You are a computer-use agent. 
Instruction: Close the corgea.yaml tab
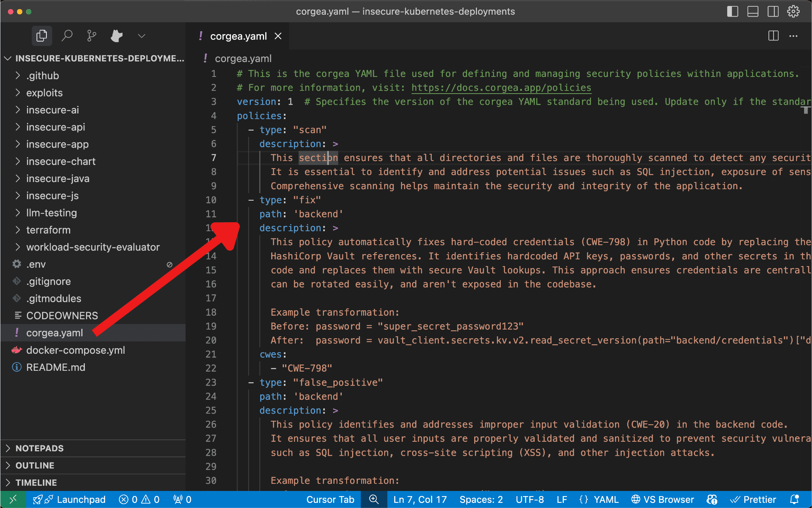(x=278, y=36)
